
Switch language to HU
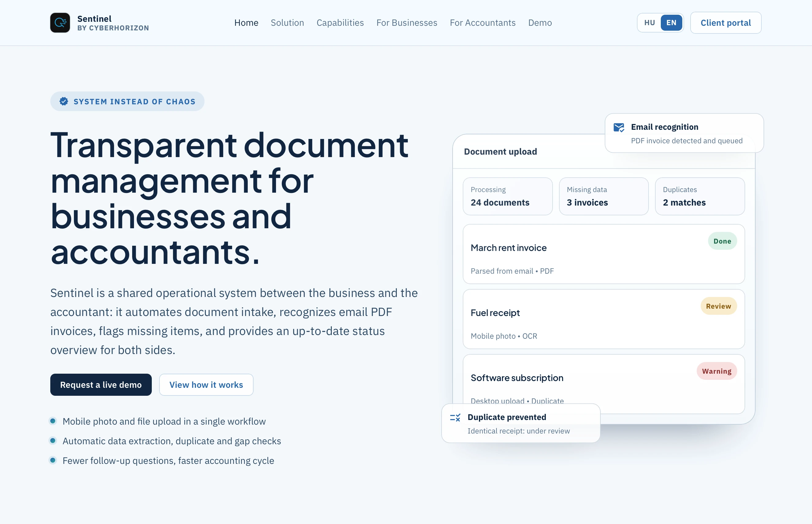point(649,23)
